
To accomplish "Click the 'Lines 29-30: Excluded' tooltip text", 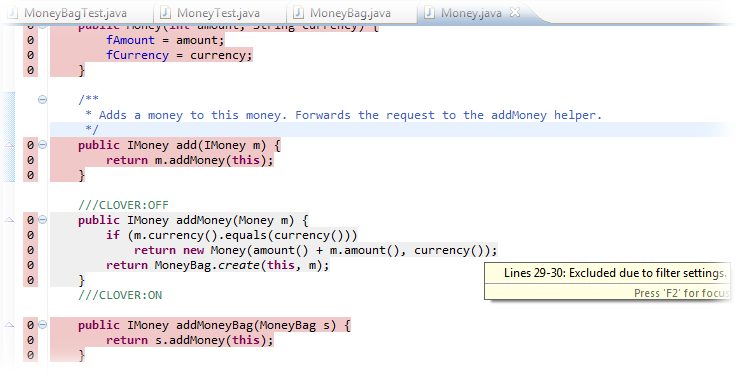I will (x=615, y=273).
